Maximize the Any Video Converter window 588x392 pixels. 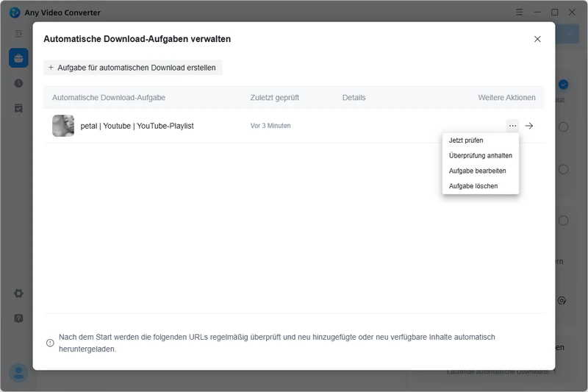tap(554, 12)
